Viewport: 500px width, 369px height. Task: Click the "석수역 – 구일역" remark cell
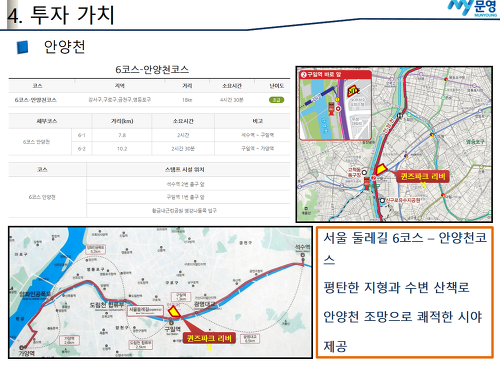coord(257,135)
